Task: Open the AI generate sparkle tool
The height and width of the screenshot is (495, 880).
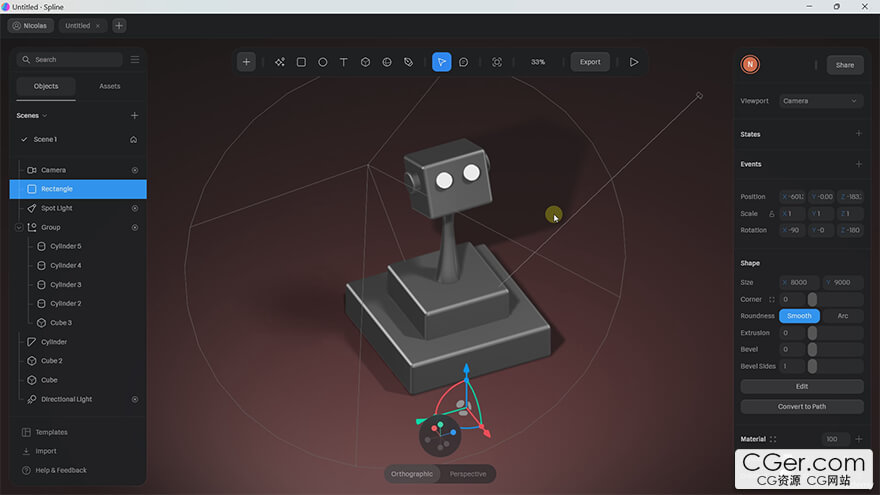Action: pos(280,62)
